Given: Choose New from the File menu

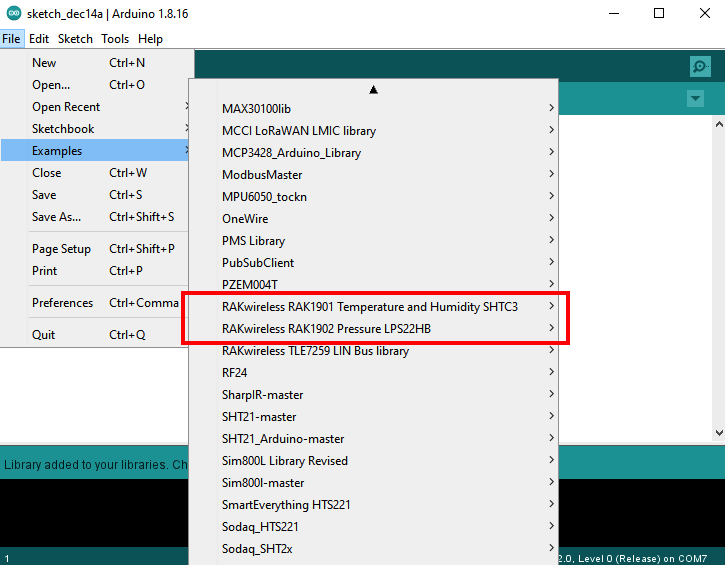Looking at the screenshot, I should pos(94,62).
